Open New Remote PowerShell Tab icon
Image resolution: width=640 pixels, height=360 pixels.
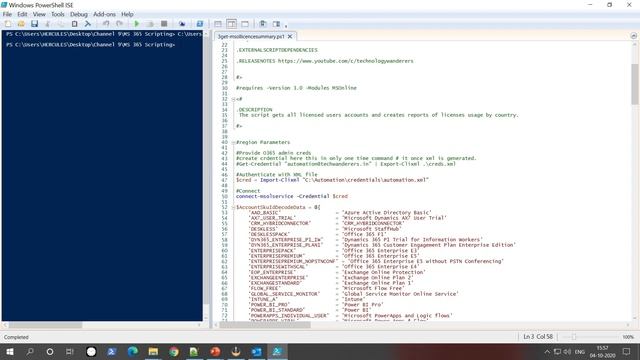[x=182, y=24]
